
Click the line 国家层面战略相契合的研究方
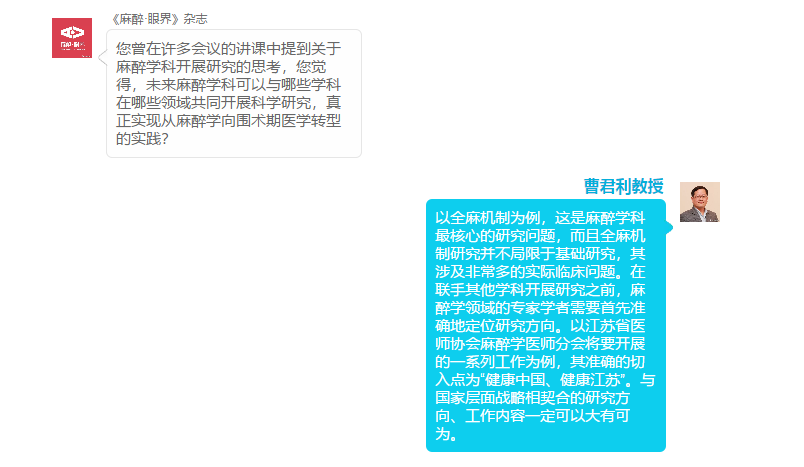(532, 398)
